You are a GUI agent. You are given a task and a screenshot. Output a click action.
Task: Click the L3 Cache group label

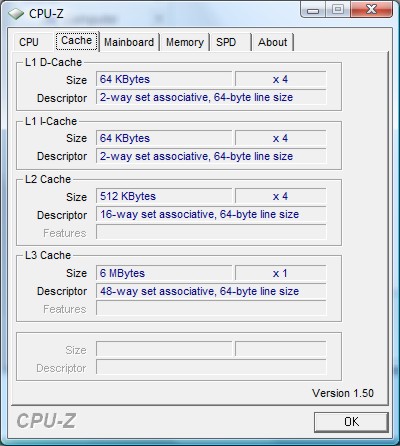[48, 255]
